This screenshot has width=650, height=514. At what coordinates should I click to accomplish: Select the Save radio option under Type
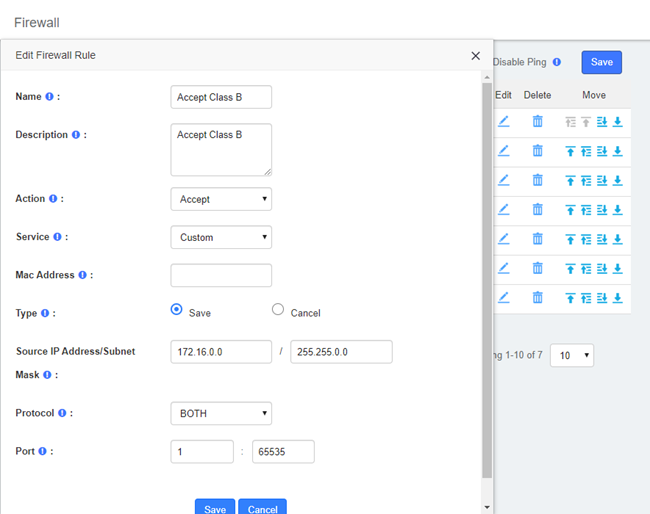point(177,309)
